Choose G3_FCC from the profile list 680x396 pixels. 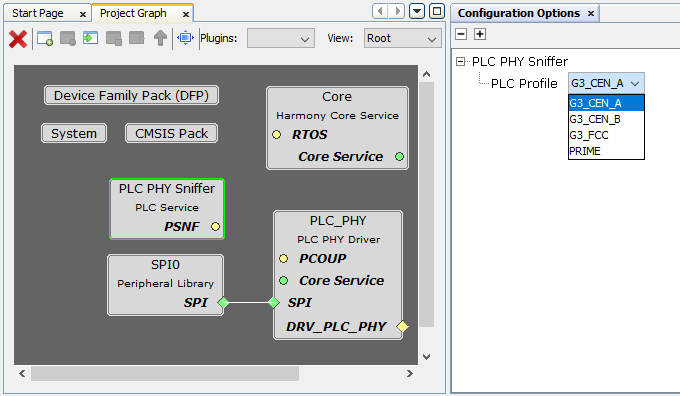(x=606, y=135)
